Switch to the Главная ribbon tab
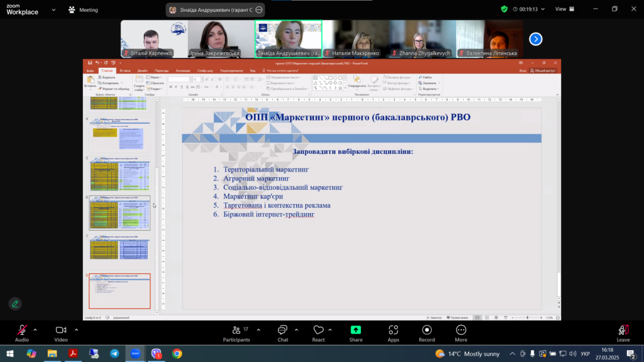The image size is (644, 362). [107, 70]
